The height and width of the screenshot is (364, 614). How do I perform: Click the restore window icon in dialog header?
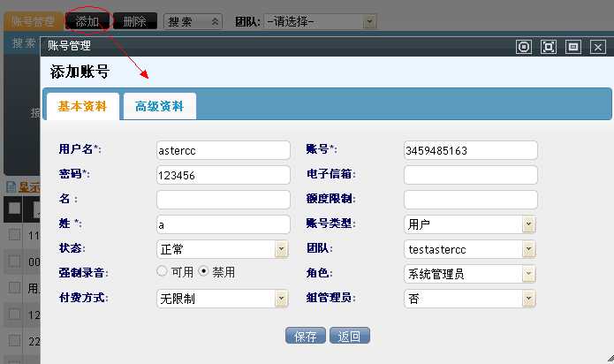click(572, 47)
